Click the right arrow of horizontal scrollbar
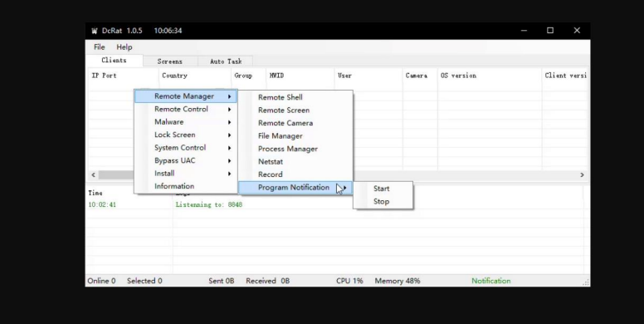644x324 pixels. (582, 174)
